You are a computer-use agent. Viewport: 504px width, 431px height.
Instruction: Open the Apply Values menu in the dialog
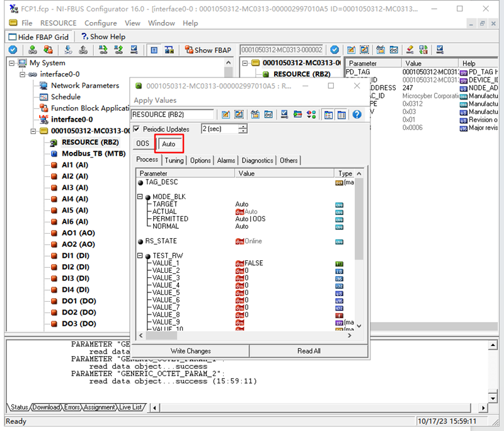pyautogui.click(x=155, y=100)
